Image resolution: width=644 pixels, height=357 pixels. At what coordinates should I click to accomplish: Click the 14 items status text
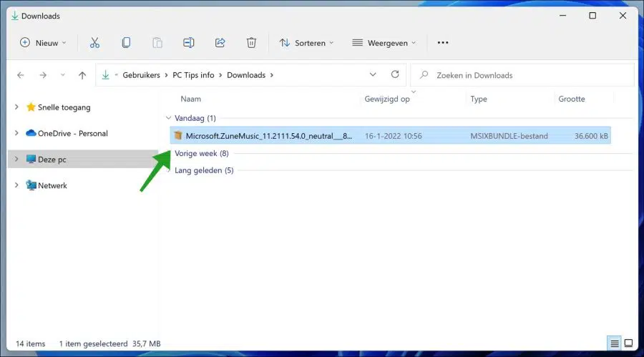pos(30,343)
